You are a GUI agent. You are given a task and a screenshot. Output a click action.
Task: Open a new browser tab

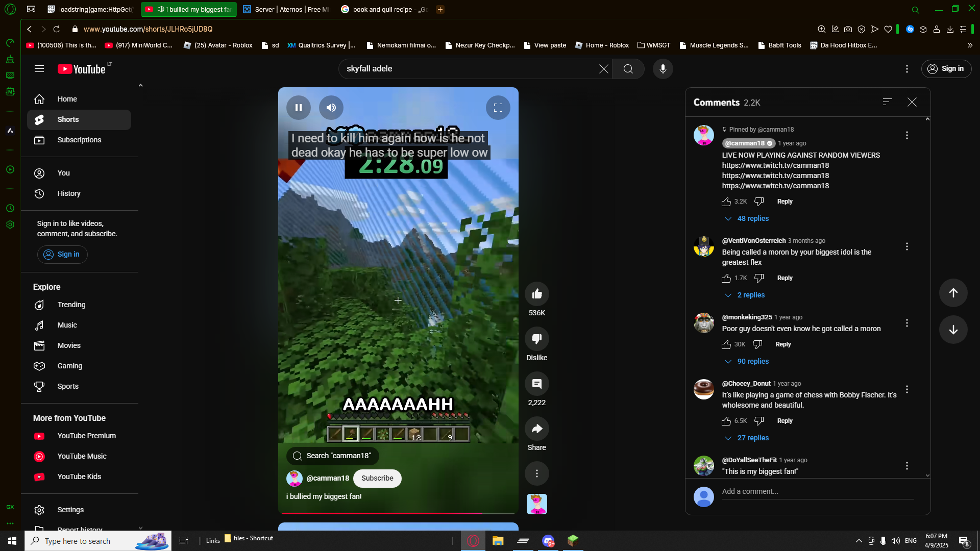click(x=440, y=9)
